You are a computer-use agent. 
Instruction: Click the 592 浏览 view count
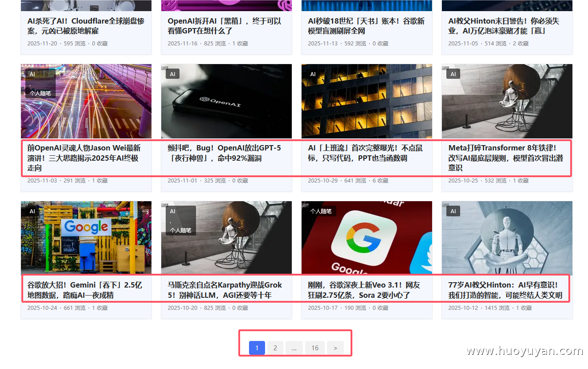tap(355, 44)
